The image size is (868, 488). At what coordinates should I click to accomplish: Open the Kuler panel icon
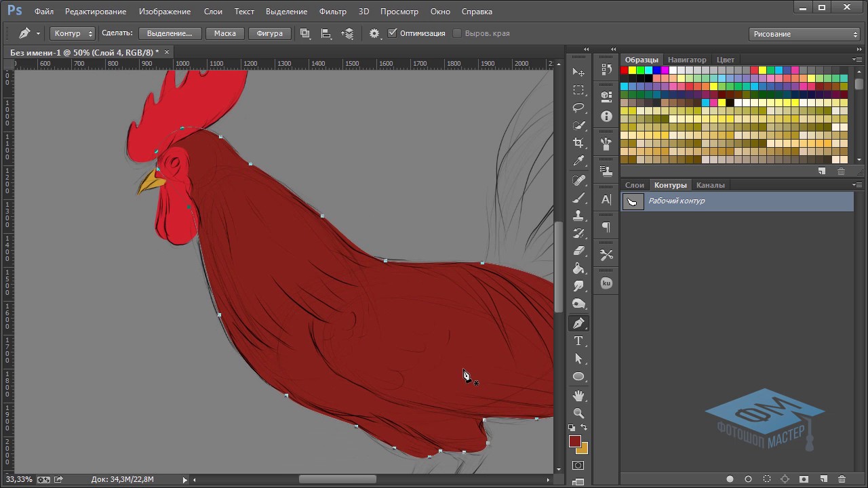click(x=606, y=283)
